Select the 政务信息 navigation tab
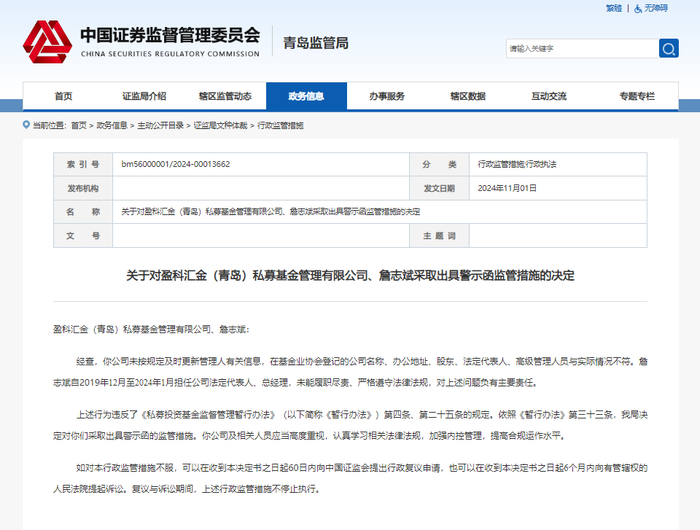This screenshot has height=530, width=700. point(306,96)
